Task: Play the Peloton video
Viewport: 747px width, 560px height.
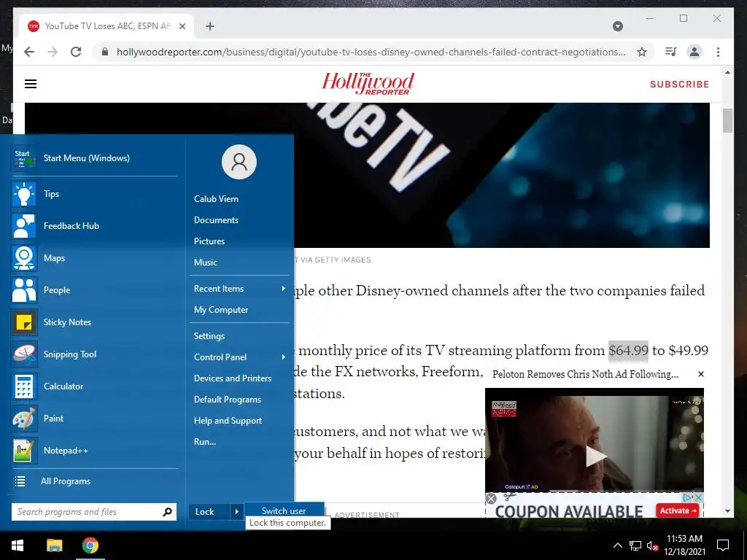Action: [595, 456]
